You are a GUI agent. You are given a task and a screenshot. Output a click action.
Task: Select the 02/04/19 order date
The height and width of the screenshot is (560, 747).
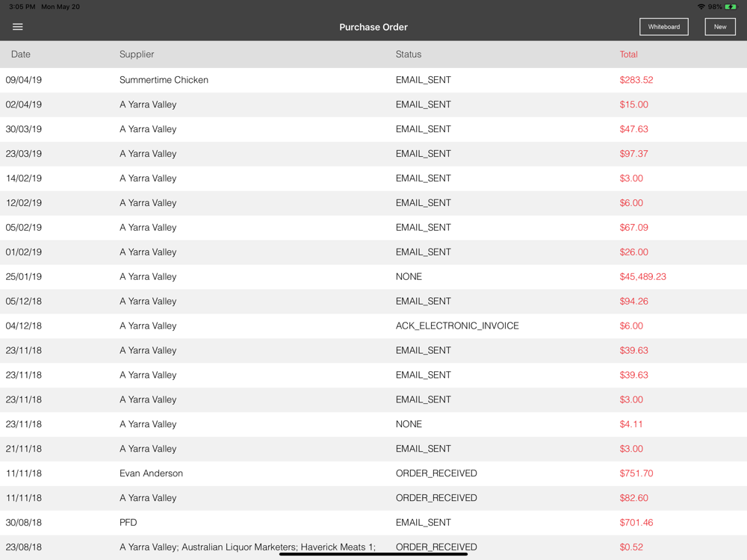[23, 105]
